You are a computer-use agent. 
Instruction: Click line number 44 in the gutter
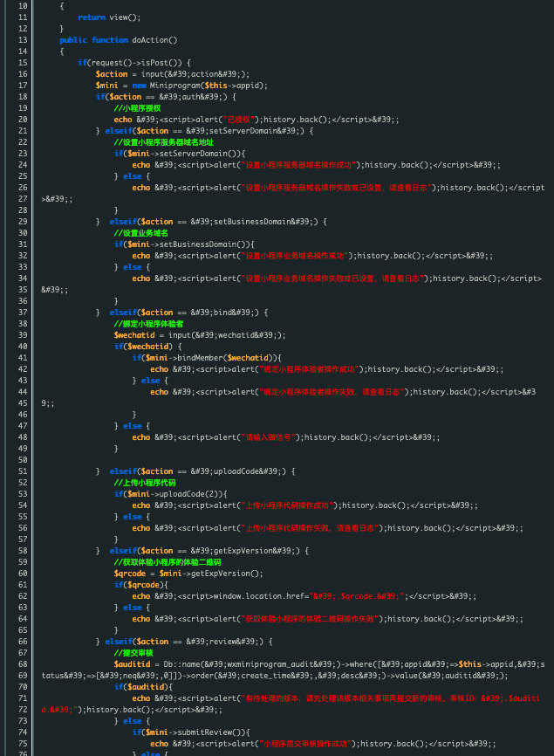23,391
